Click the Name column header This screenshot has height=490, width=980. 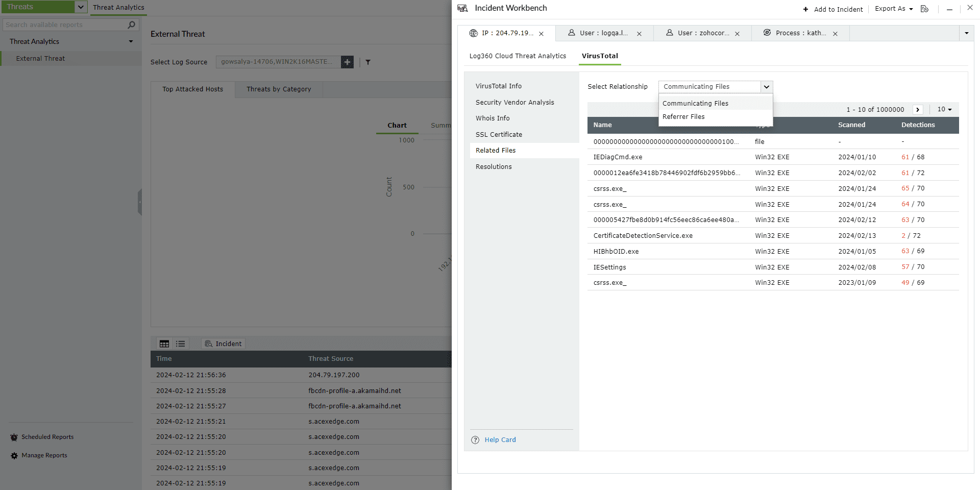click(602, 125)
